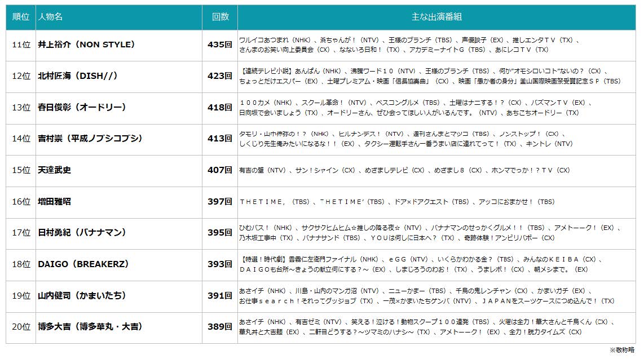Select the 407回 count cell
This screenshot has width=644, height=359.
(x=220, y=170)
